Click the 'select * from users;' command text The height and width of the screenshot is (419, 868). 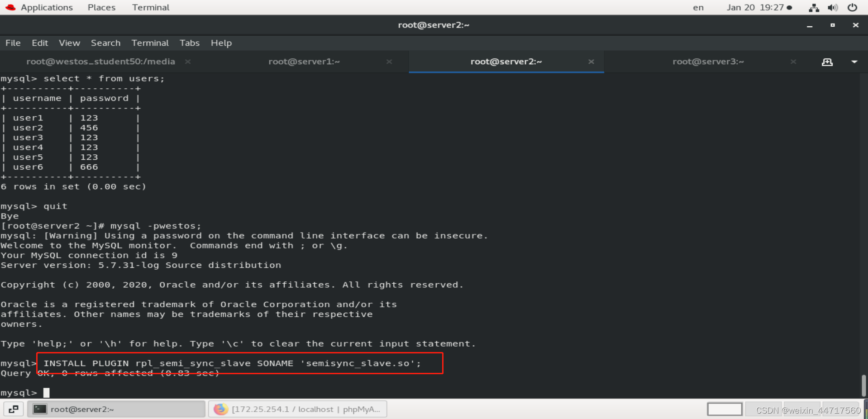tap(104, 78)
